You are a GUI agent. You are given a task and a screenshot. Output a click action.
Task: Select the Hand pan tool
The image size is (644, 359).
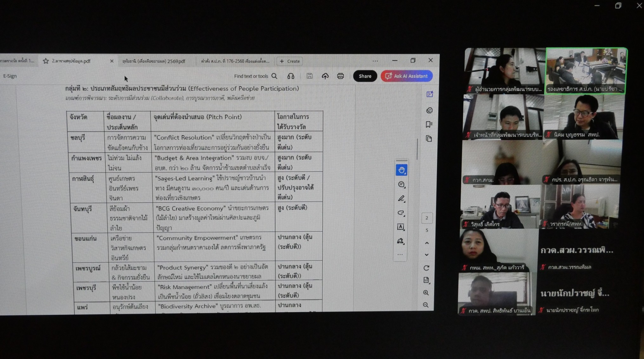pos(401,170)
